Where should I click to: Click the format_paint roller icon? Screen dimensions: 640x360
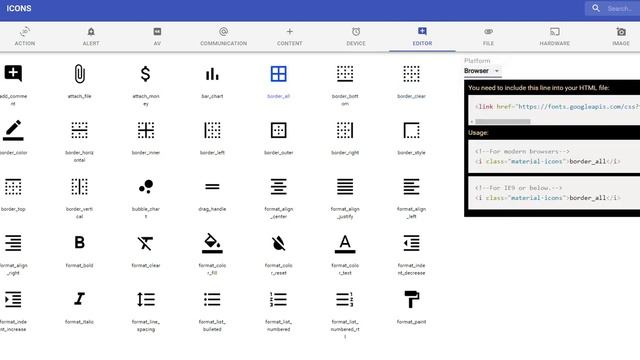(x=411, y=299)
